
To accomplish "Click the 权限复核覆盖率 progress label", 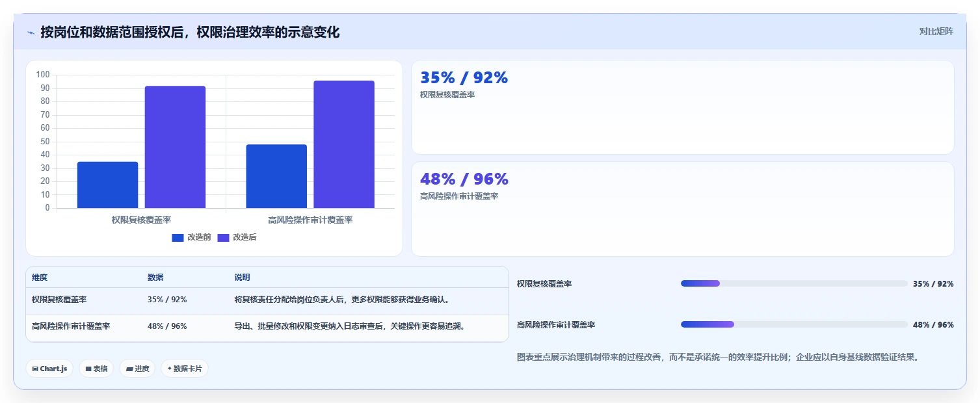I will [544, 284].
